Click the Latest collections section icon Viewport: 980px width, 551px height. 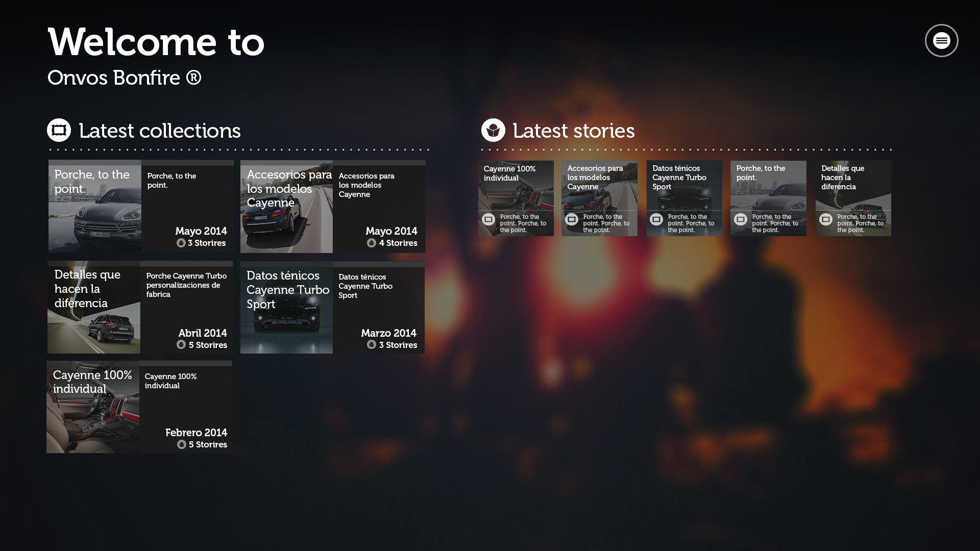[59, 130]
